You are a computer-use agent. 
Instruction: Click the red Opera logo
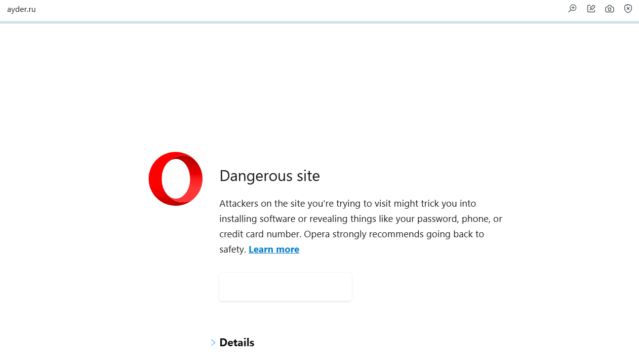click(175, 179)
